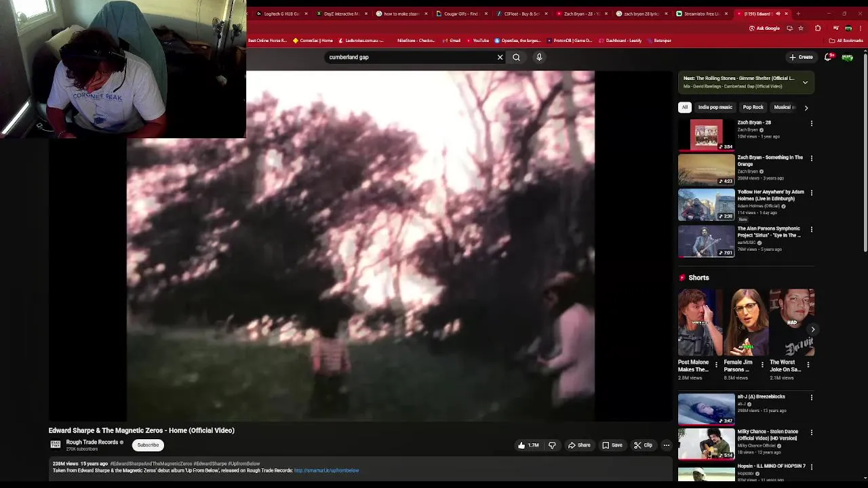Switch to the zach bryan 28 lyrics tab
Image resolution: width=868 pixels, height=488 pixels.
point(640,14)
